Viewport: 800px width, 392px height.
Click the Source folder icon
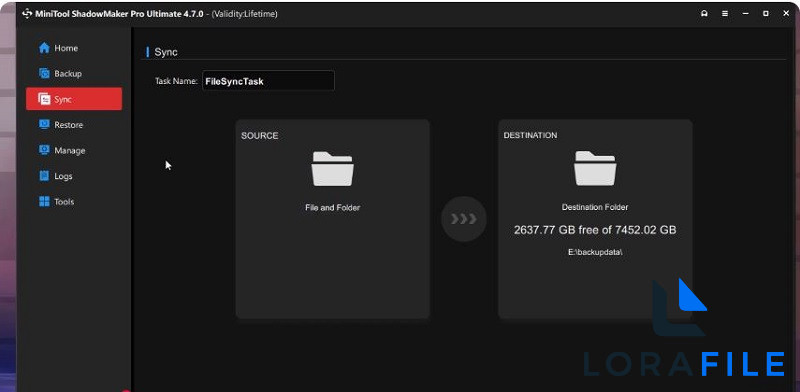click(333, 169)
